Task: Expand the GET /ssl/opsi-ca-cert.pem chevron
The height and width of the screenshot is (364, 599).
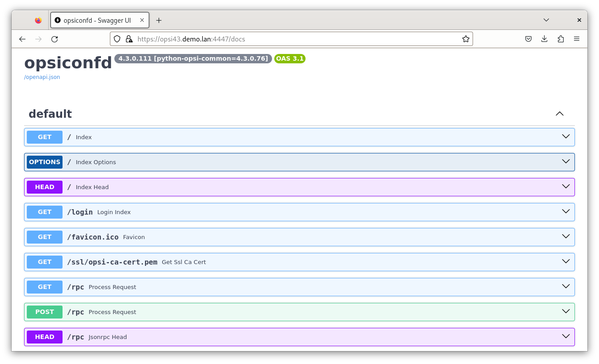Action: point(565,261)
